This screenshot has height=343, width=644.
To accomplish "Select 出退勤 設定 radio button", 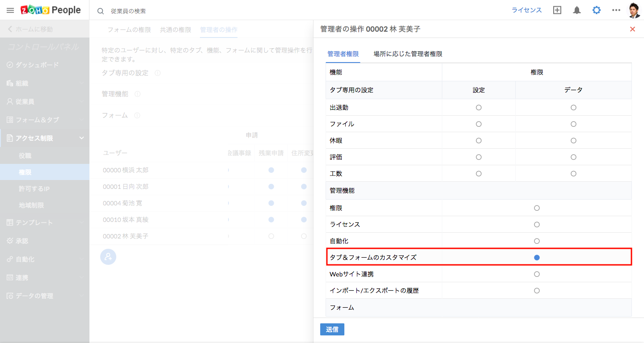I will pyautogui.click(x=479, y=108).
